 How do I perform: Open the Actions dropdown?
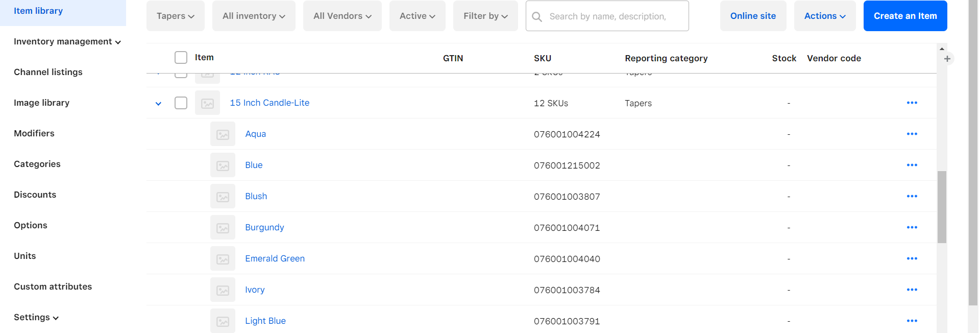point(825,16)
